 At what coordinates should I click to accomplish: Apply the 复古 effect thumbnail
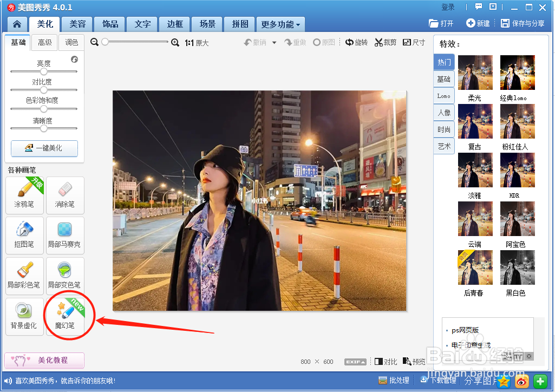point(475,121)
